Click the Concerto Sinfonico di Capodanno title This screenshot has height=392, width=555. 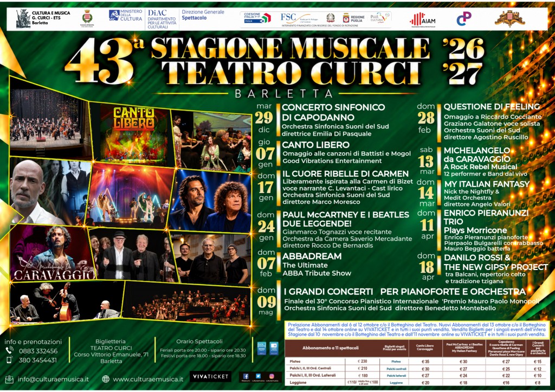[x=333, y=112]
